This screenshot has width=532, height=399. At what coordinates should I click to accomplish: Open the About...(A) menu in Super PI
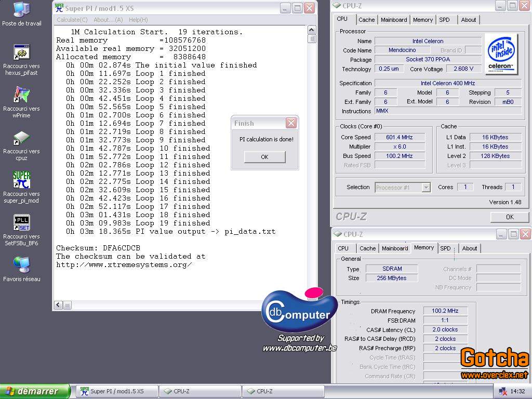108,20
